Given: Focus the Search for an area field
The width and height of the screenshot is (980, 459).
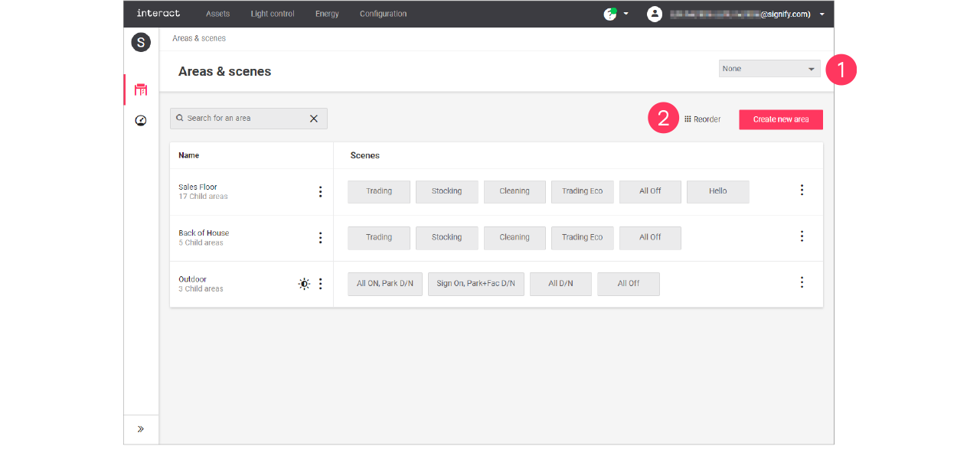Looking at the screenshot, I should click(x=241, y=119).
